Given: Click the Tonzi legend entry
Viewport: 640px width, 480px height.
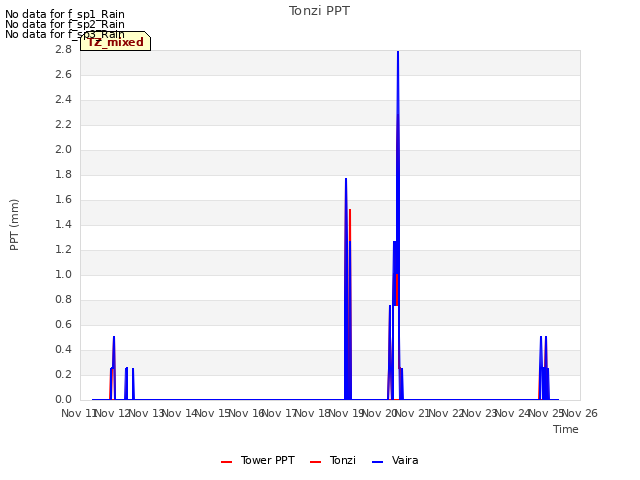Looking at the screenshot, I should 333,460.
